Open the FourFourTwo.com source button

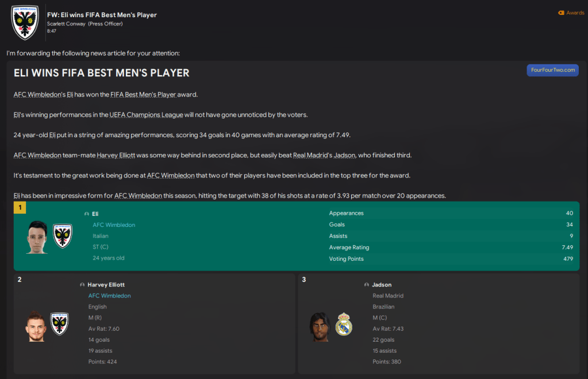point(552,70)
